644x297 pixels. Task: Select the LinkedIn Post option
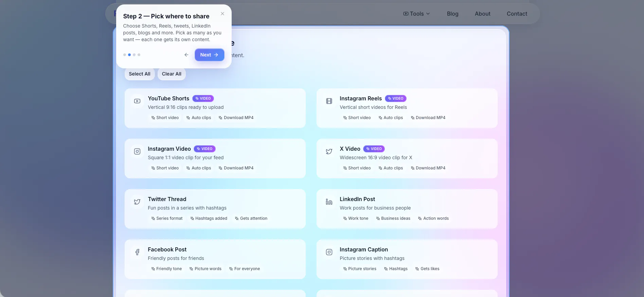tap(407, 209)
